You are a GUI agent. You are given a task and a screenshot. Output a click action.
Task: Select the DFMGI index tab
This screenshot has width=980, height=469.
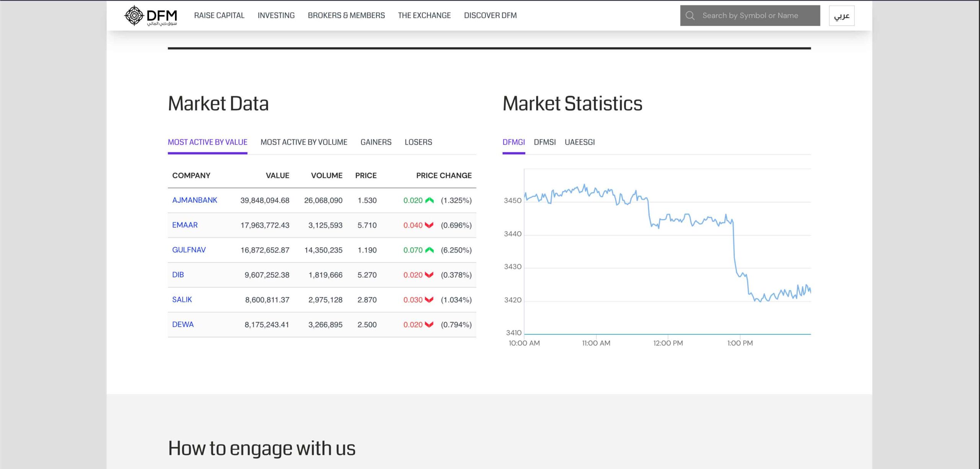click(513, 142)
